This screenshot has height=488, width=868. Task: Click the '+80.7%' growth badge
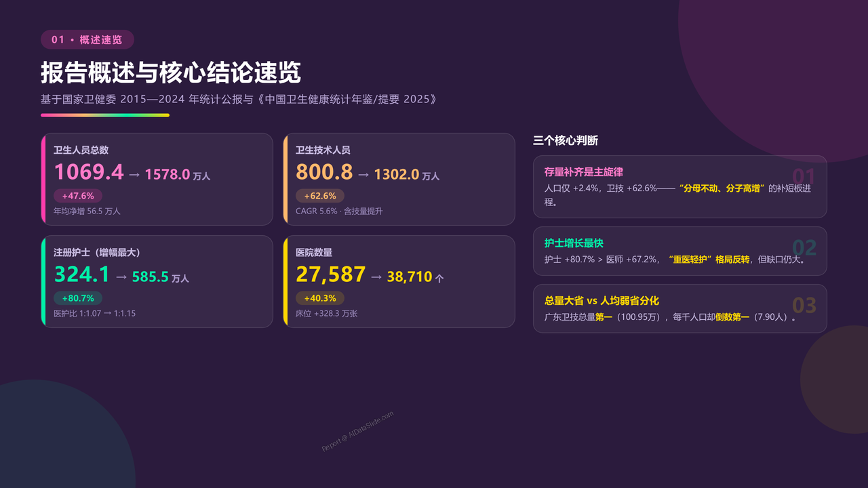coord(78,298)
